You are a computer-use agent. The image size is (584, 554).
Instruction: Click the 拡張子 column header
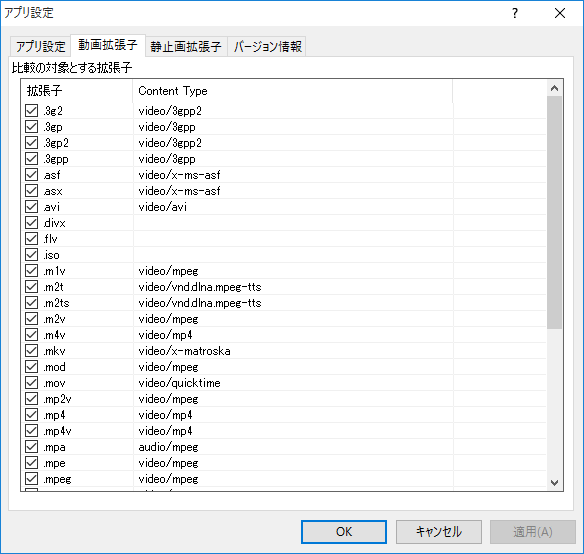pos(77,91)
